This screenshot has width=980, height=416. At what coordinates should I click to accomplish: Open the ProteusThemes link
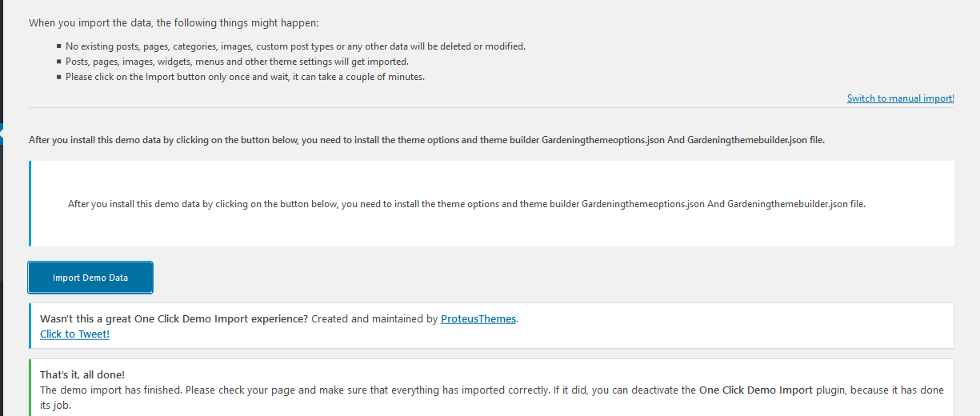[478, 318]
